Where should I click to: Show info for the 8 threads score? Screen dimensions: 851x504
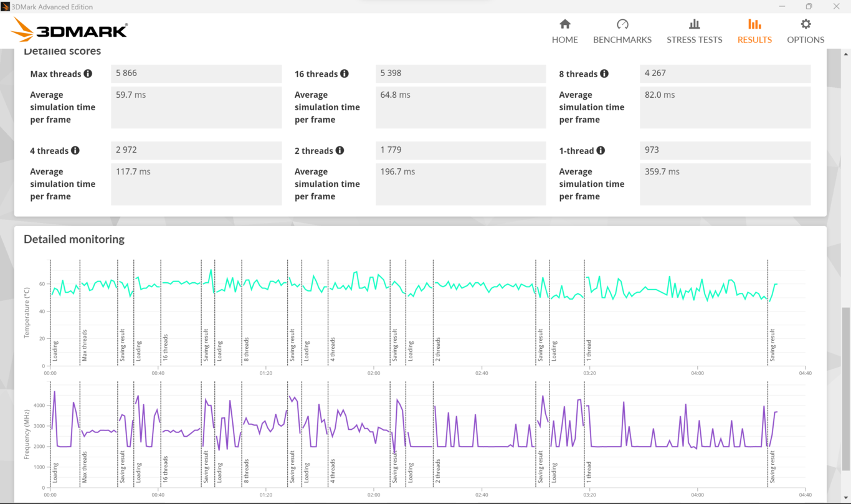coord(604,74)
